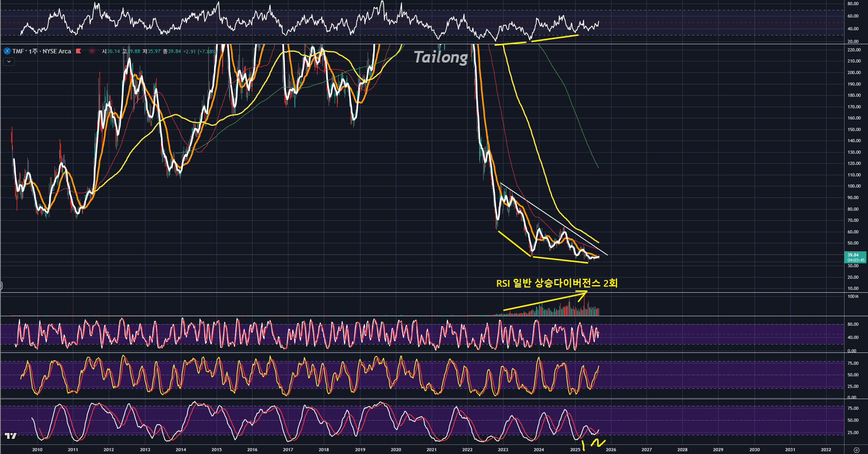Click the 100.00 level on the price scale
The image size is (868, 454).
click(854, 186)
